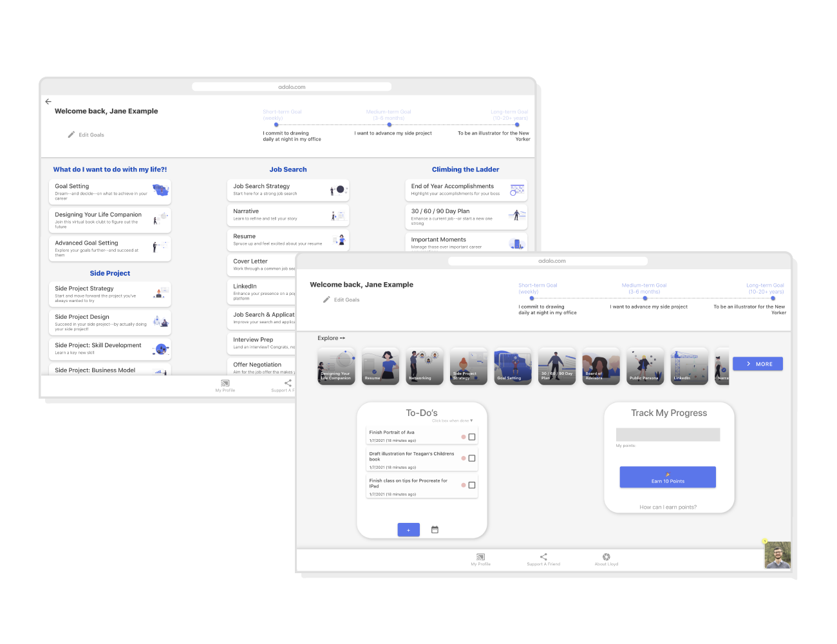Click Edit Goals pencil in rear window

71,135
